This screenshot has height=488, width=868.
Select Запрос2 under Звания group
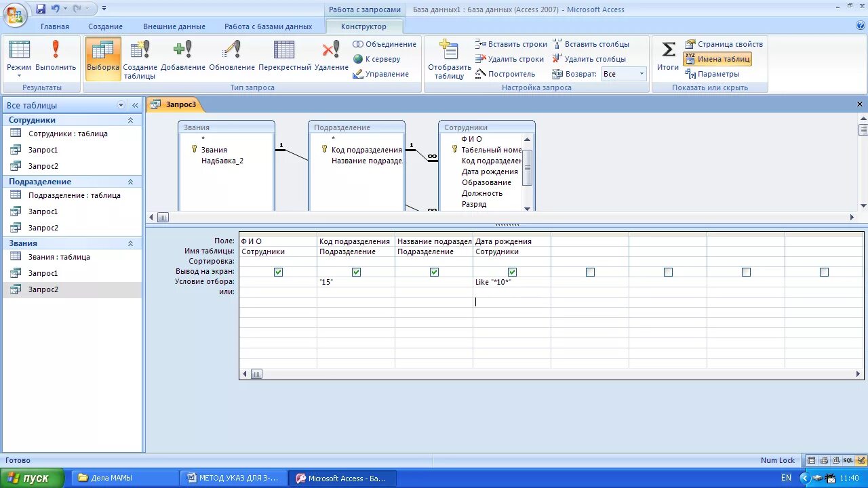72,289
